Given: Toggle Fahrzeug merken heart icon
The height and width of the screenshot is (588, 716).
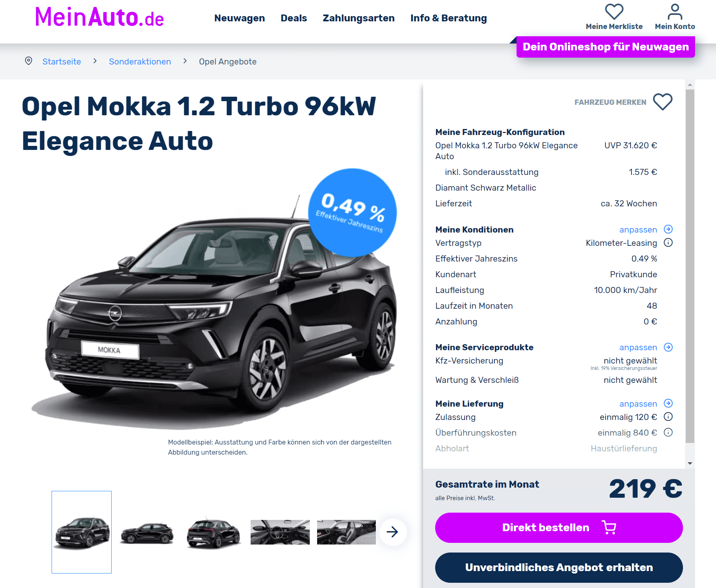Looking at the screenshot, I should click(x=663, y=102).
